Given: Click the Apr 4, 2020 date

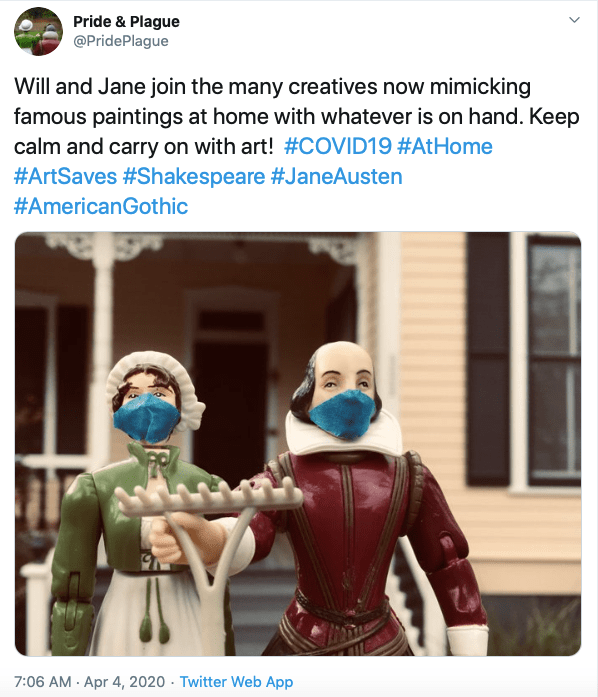Looking at the screenshot, I should [x=124, y=681].
